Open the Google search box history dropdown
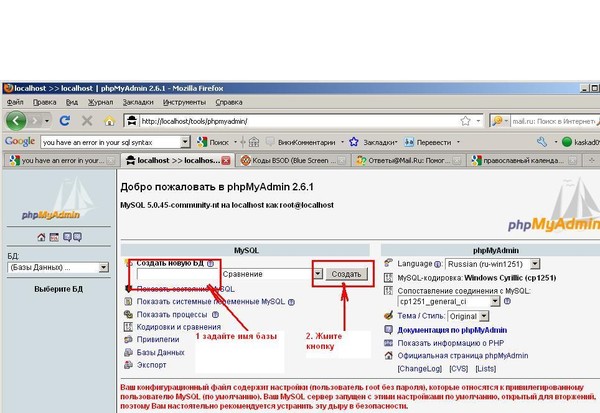600x413 pixels. point(185,142)
